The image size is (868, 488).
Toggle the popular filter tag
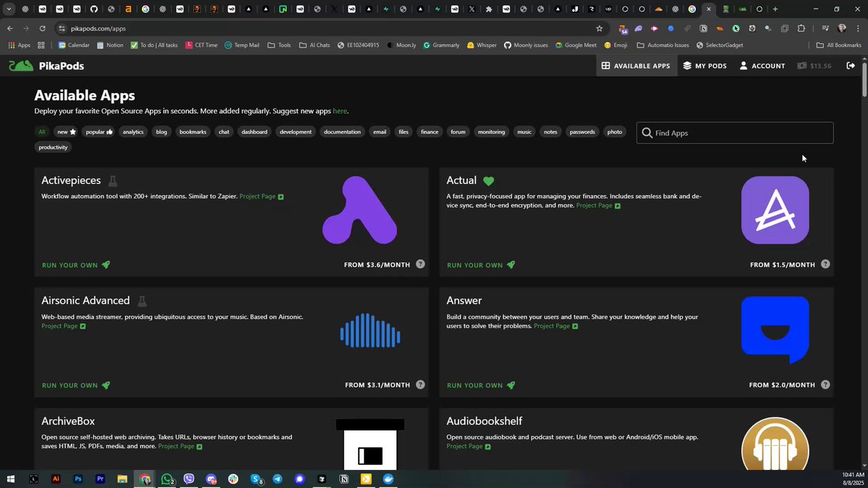(99, 132)
